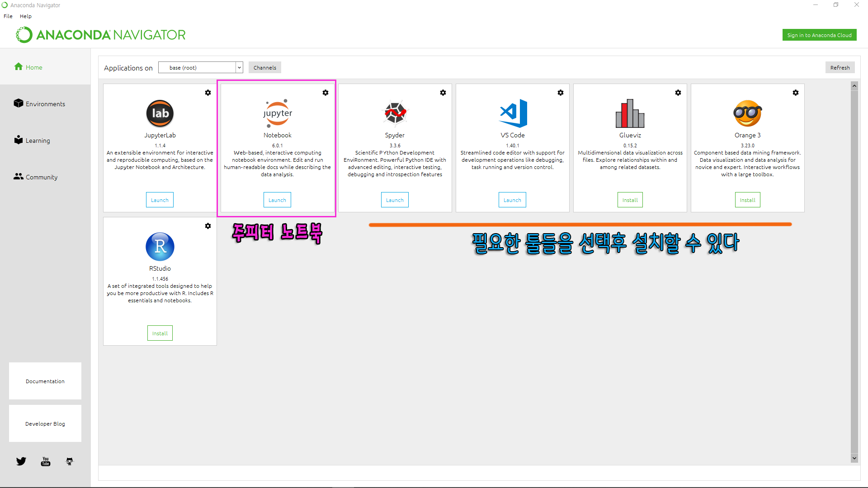Open Glueviz tile gear menu
The width and height of the screenshot is (868, 488).
[678, 93]
